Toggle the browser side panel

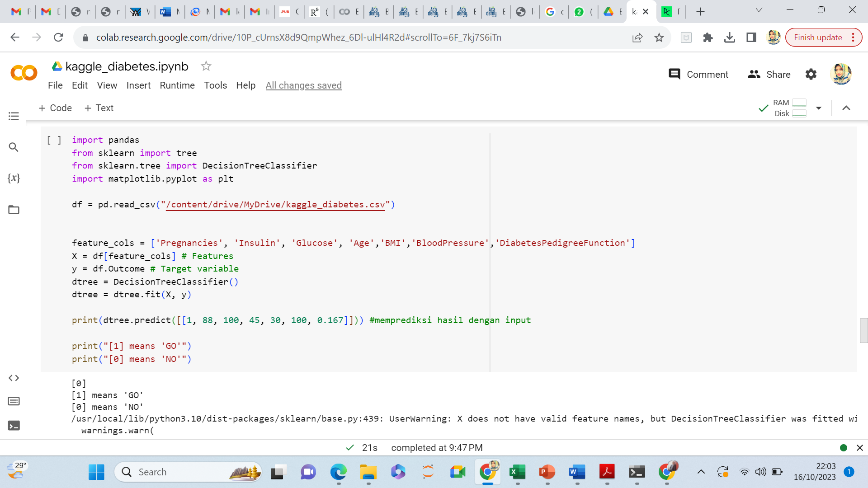coord(751,38)
